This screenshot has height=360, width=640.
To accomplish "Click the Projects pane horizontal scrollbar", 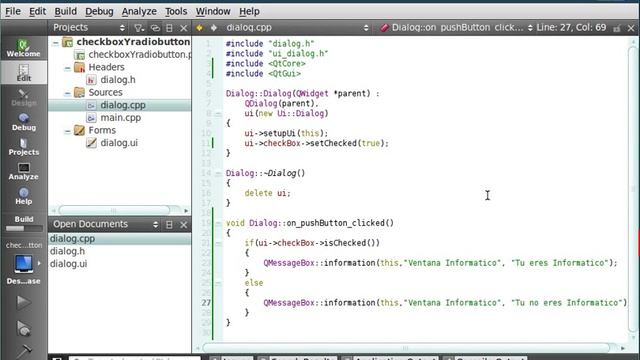I will [x=114, y=211].
